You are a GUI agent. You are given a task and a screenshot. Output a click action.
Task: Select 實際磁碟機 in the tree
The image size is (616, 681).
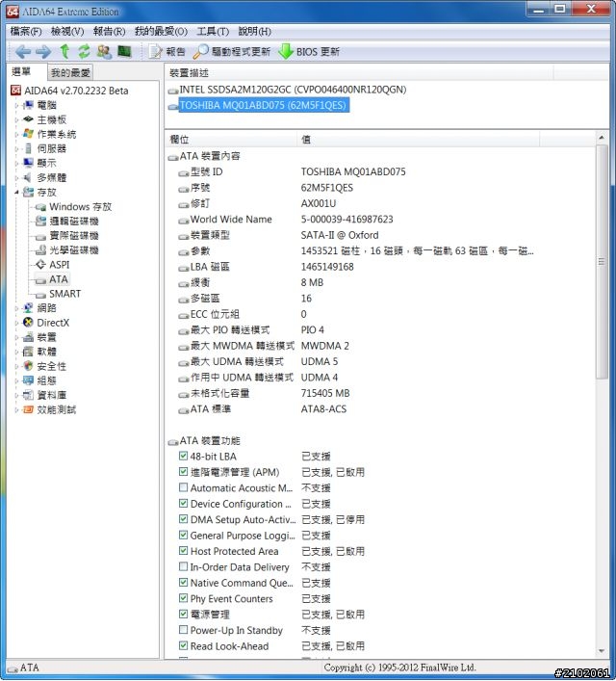coord(67,235)
